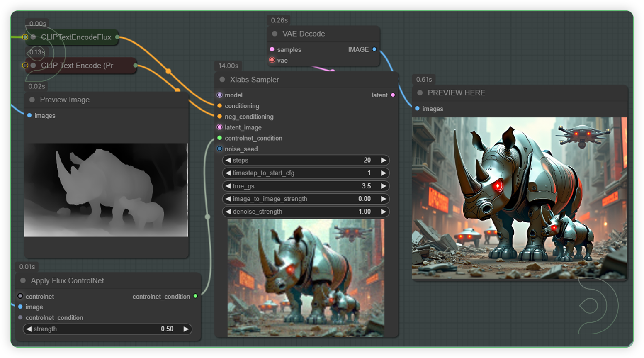Click the timestep_to_start_cfg value 1
The image size is (644, 358).
point(369,173)
